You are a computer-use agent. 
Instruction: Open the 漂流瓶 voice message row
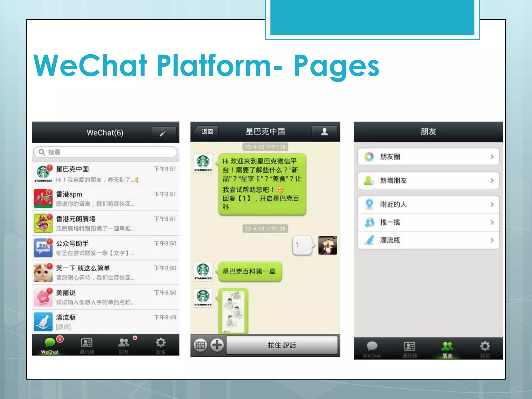[x=105, y=322]
